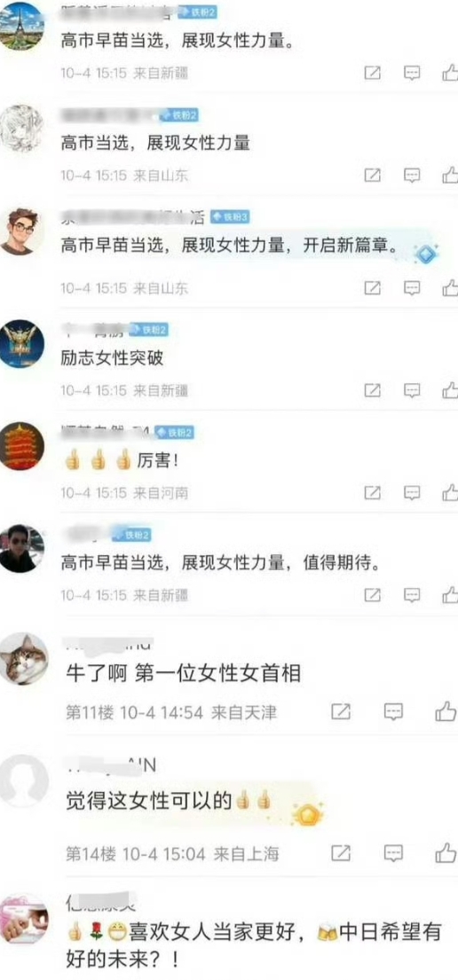The height and width of the screenshot is (980, 458).
Task: Open the yellow tower avatar profile
Action: [21, 446]
